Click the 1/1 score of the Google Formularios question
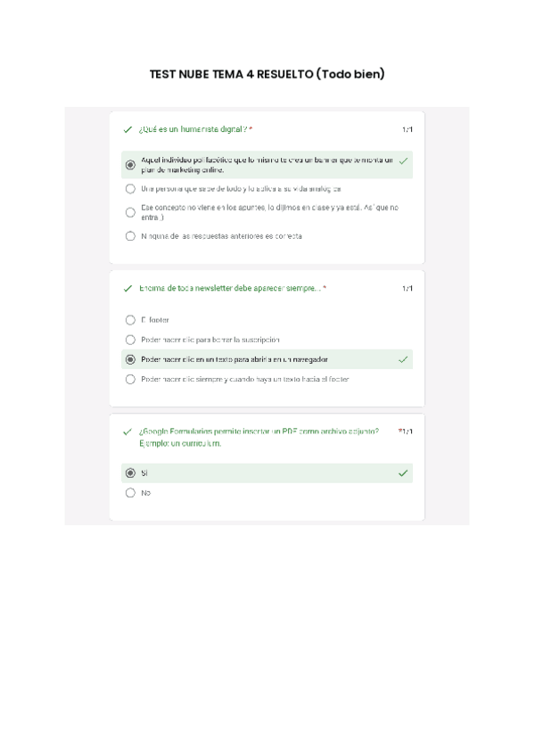 [x=407, y=431]
